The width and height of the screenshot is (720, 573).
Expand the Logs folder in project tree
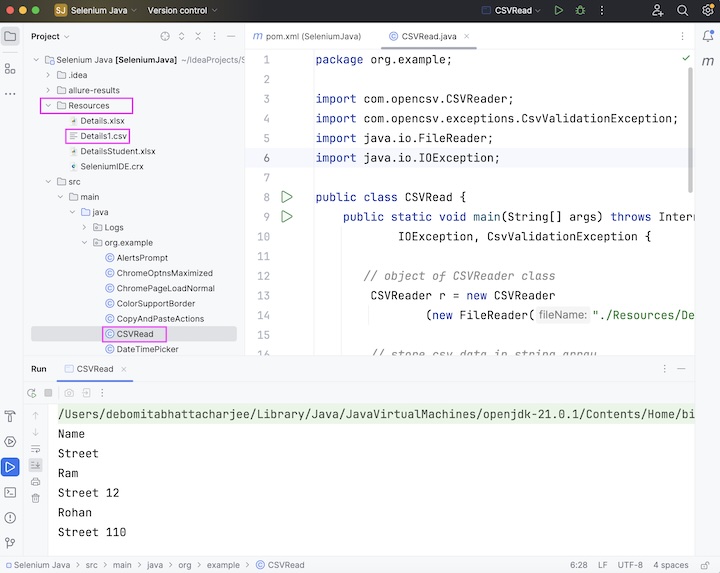pyautogui.click(x=85, y=227)
